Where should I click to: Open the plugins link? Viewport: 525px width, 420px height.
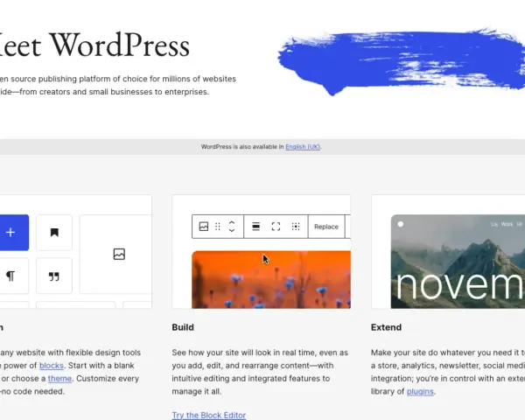tap(420, 391)
